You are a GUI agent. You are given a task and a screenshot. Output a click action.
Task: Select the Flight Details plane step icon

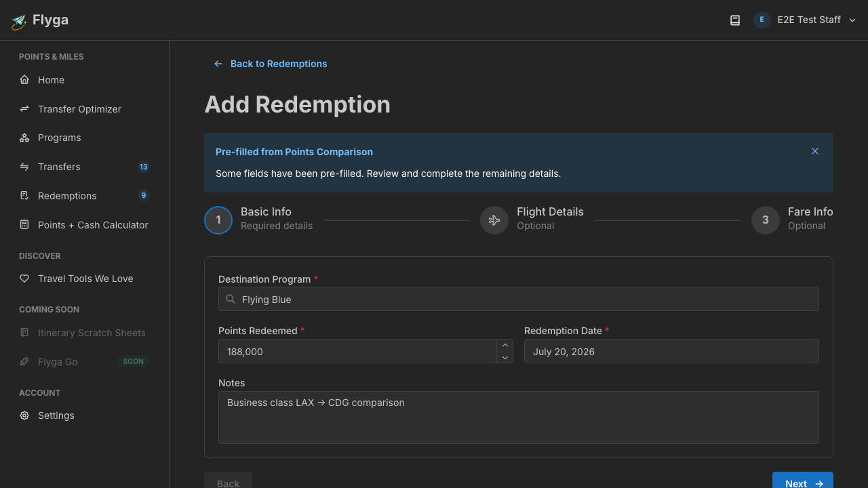(x=494, y=220)
